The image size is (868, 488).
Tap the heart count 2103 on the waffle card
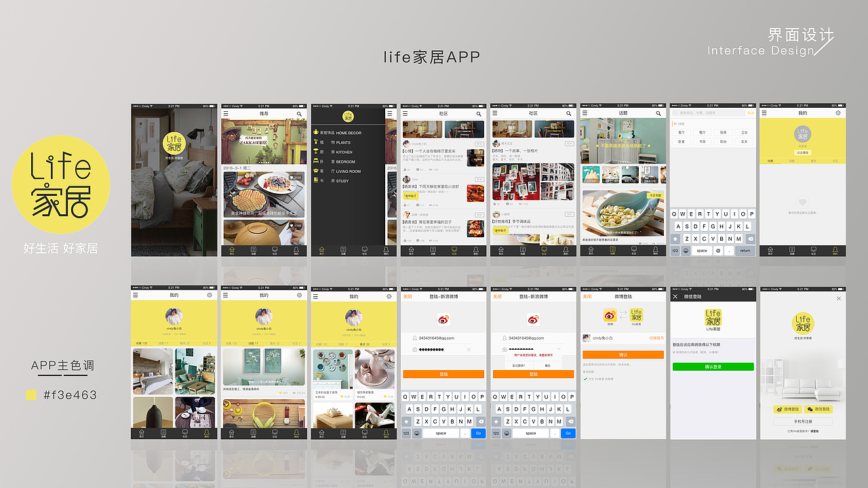tap(296, 178)
